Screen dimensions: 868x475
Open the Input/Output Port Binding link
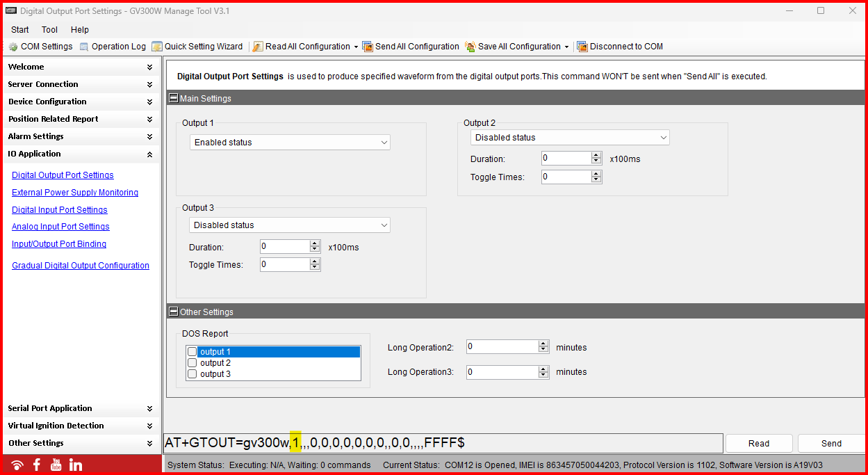point(59,244)
